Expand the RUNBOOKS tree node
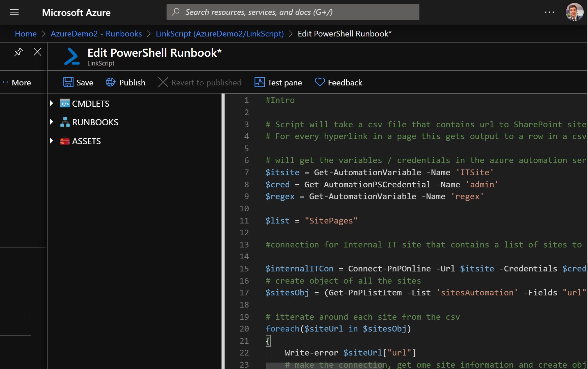 coord(52,122)
